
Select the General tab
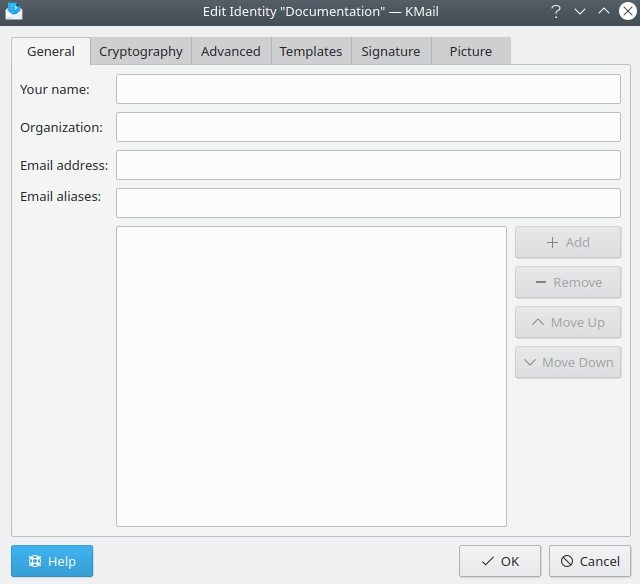(51, 52)
